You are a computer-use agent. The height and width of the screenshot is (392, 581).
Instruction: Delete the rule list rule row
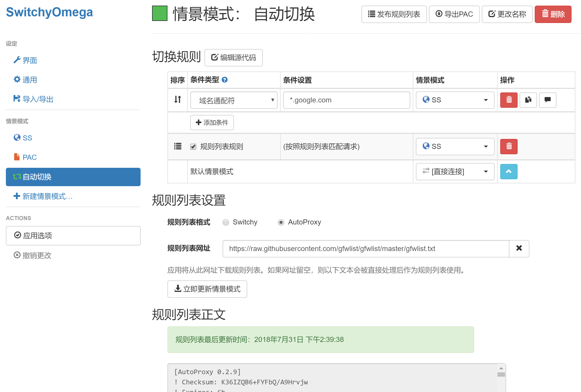click(x=508, y=146)
